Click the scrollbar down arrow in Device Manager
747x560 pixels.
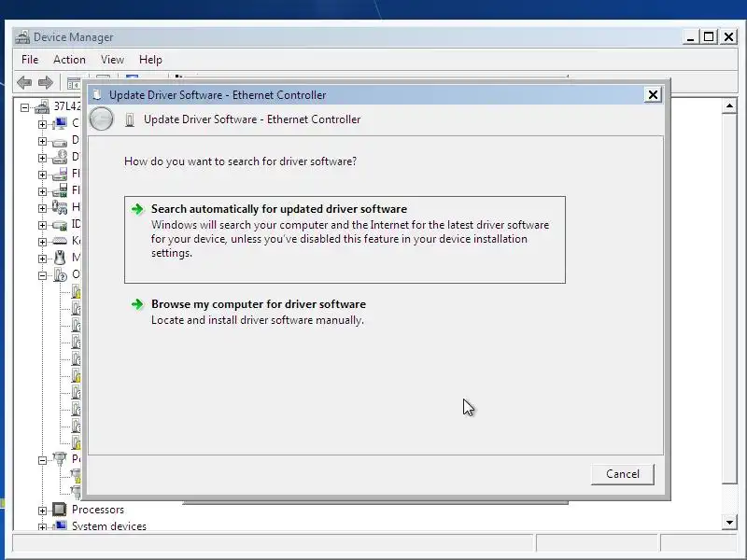729,522
